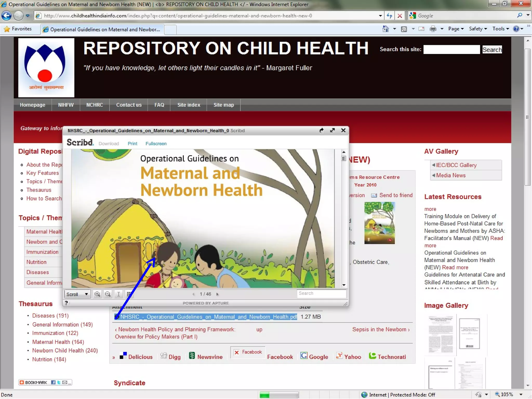532x399 pixels.
Task: Zoom in on the Scribd document
Action: (x=97, y=294)
